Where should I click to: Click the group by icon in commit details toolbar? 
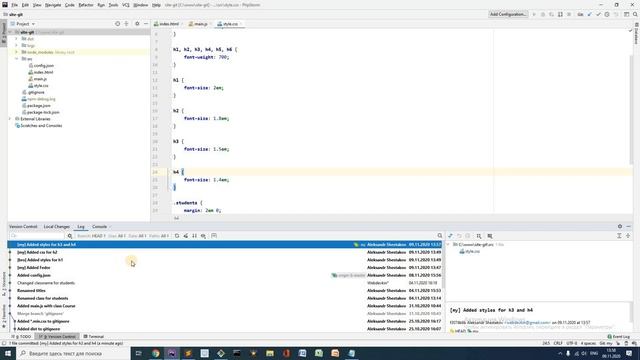tap(479, 236)
